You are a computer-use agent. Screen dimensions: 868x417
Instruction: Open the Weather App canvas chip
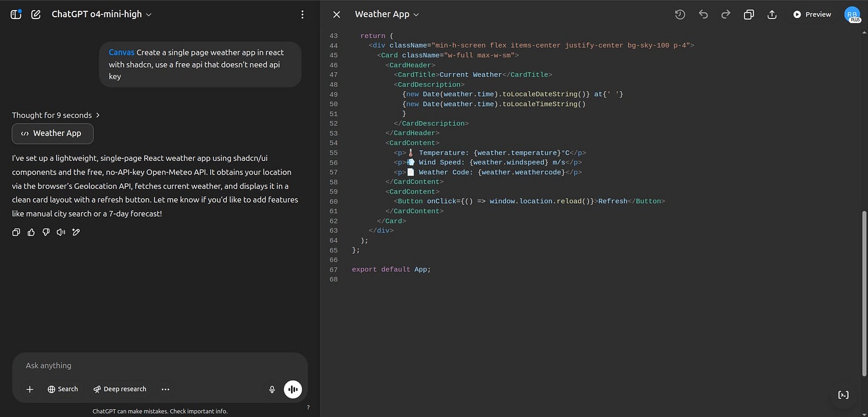[x=52, y=133]
